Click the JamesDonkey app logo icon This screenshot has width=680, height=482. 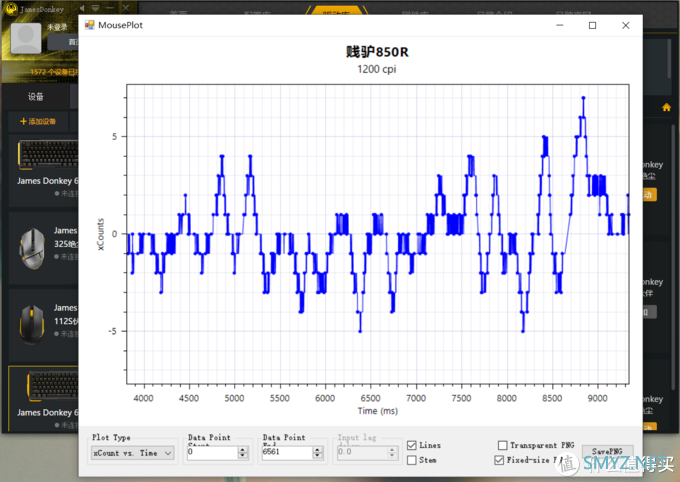tap(10, 8)
